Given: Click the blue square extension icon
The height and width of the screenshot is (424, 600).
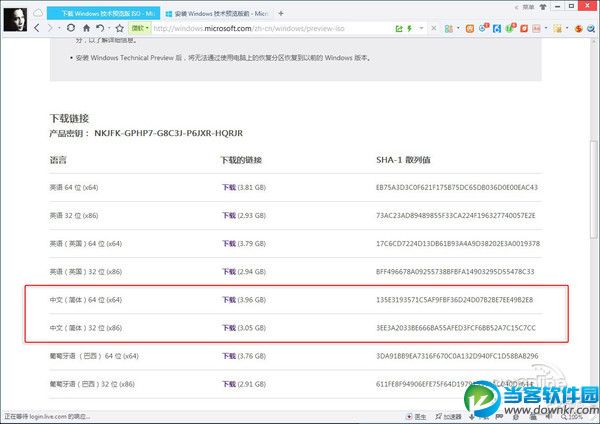Looking at the screenshot, I should coord(497,28).
